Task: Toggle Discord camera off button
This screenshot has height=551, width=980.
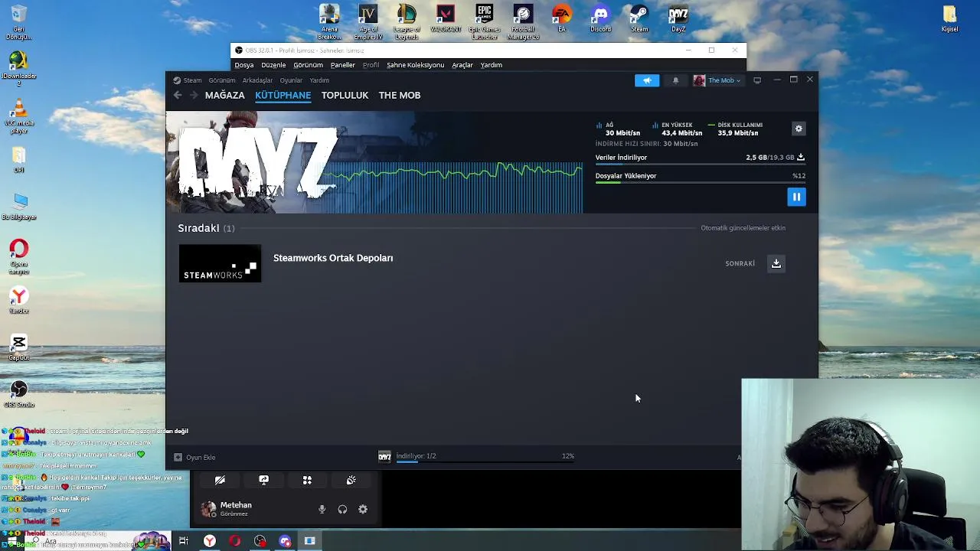Action: (x=220, y=480)
